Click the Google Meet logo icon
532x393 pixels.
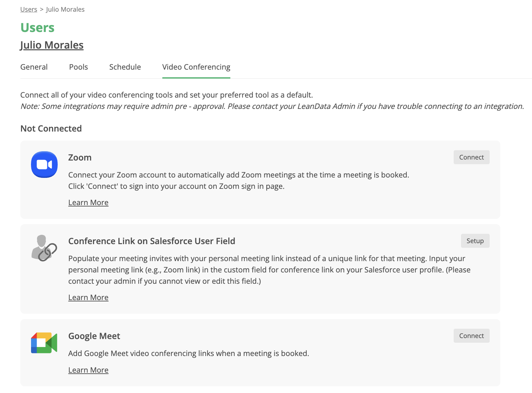click(44, 343)
